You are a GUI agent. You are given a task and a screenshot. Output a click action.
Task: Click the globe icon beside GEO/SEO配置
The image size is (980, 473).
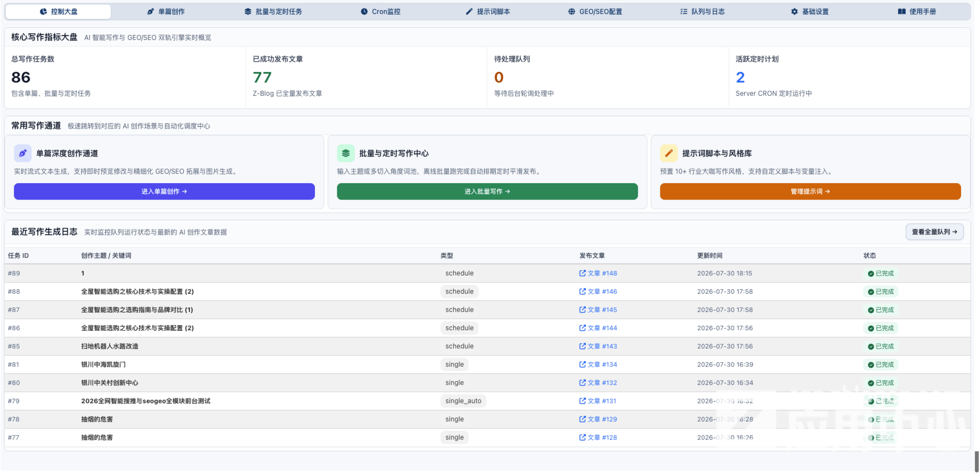572,12
